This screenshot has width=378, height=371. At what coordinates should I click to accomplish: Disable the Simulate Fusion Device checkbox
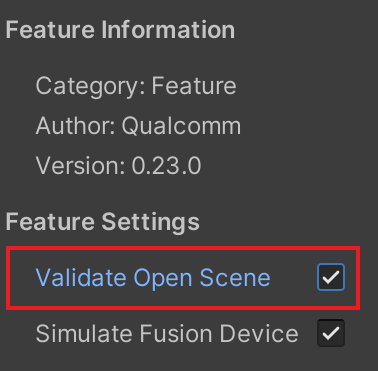331,333
